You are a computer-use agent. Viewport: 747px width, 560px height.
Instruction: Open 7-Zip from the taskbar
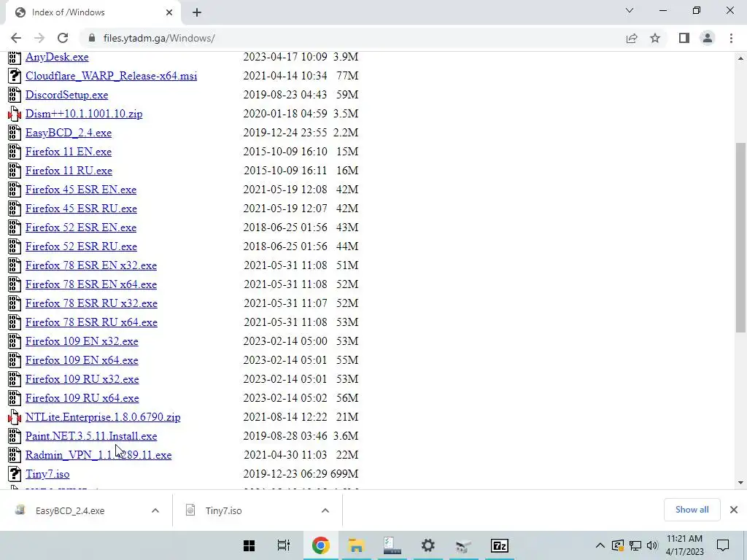tap(499, 545)
